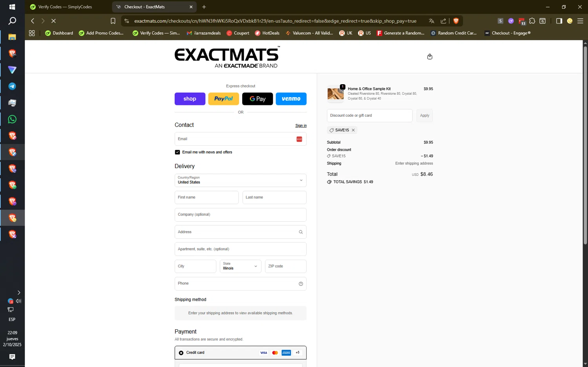Open the Coupert bookmark
This screenshot has width=588, height=367.
point(238,33)
